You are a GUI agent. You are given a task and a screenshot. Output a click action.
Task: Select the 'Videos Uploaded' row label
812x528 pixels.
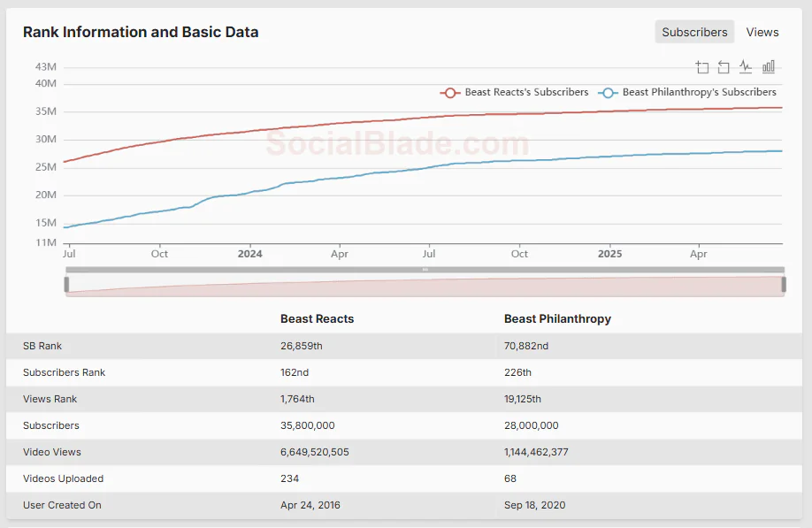(x=63, y=478)
